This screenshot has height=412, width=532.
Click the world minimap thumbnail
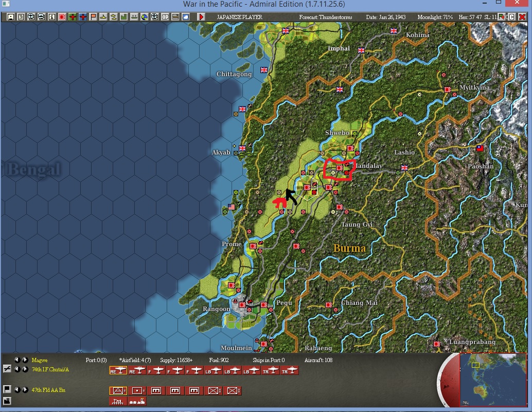click(493, 380)
